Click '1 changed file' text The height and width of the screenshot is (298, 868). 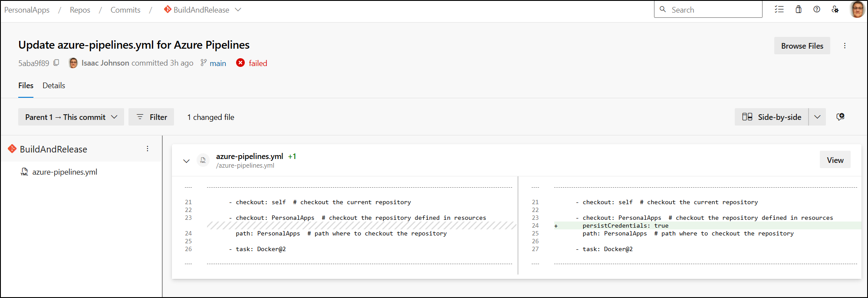pyautogui.click(x=210, y=117)
